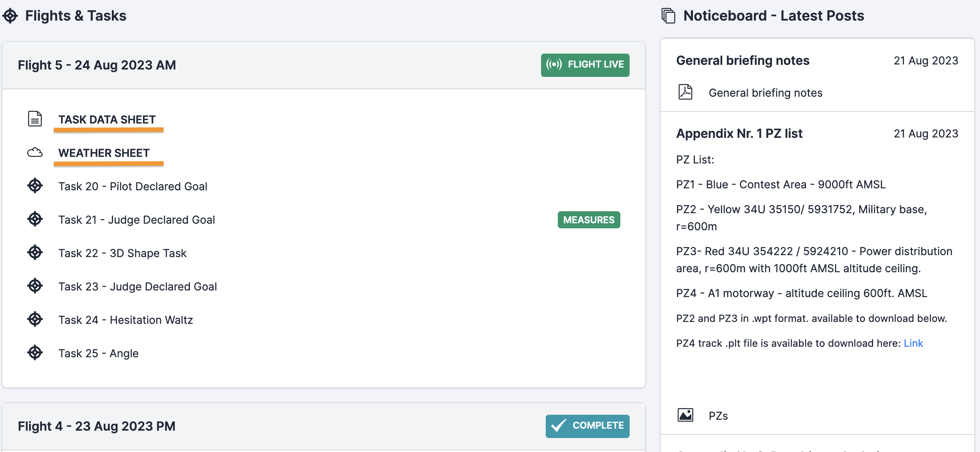Select Task 23 - Judge Declared Goal
The width and height of the screenshot is (980, 452).
pyautogui.click(x=138, y=287)
